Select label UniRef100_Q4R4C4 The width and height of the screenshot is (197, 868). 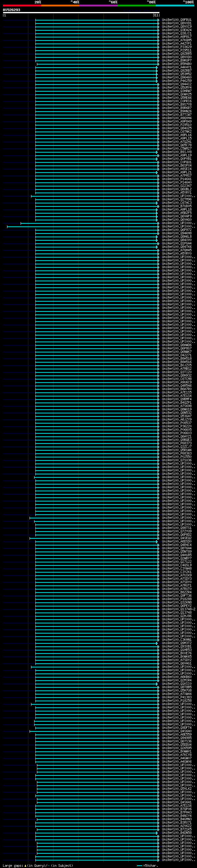(x=176, y=545)
